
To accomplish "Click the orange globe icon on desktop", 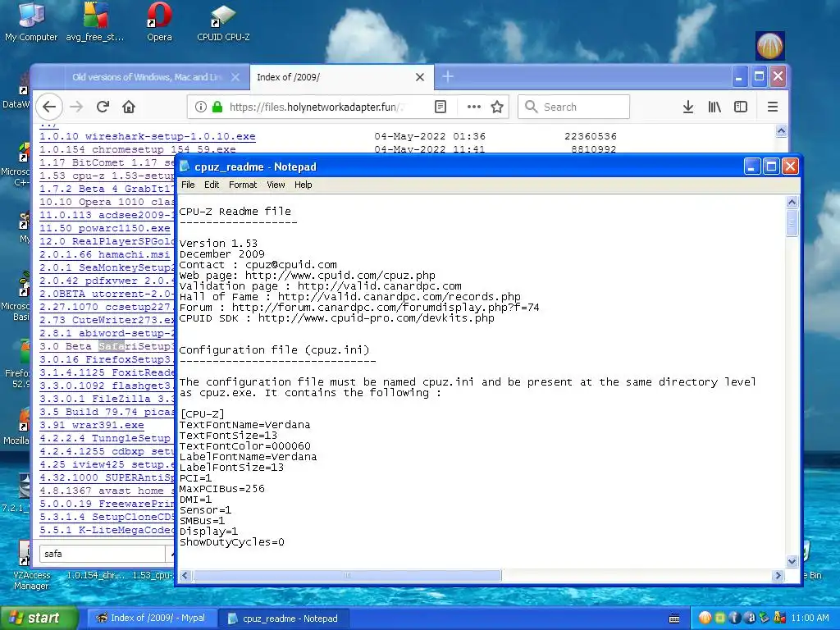I will point(769,46).
